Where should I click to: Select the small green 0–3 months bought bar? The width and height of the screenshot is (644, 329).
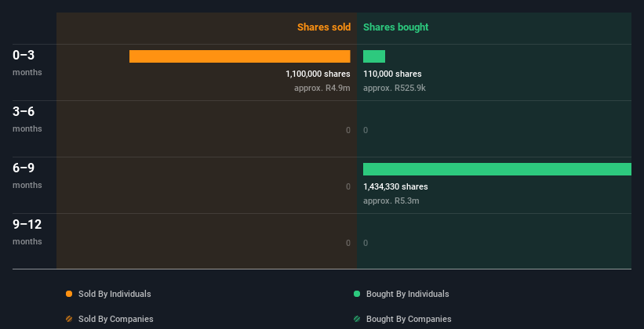(x=374, y=56)
